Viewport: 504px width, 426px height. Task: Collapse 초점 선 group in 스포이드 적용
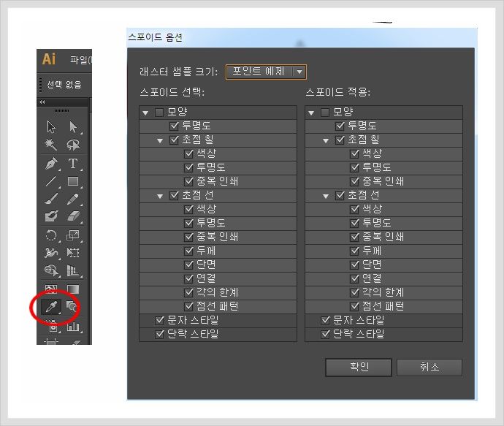click(x=326, y=196)
